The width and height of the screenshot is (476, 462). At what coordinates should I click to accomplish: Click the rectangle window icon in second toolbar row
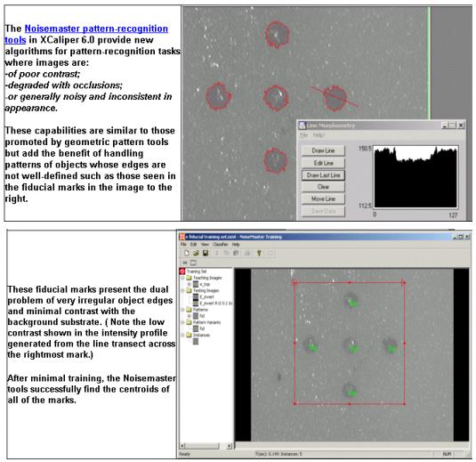(x=193, y=263)
